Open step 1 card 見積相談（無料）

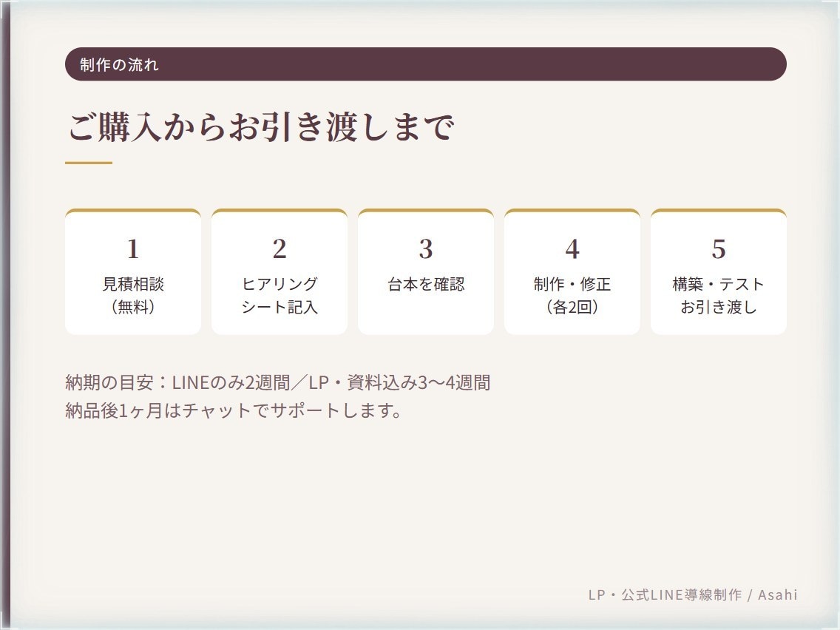(133, 271)
